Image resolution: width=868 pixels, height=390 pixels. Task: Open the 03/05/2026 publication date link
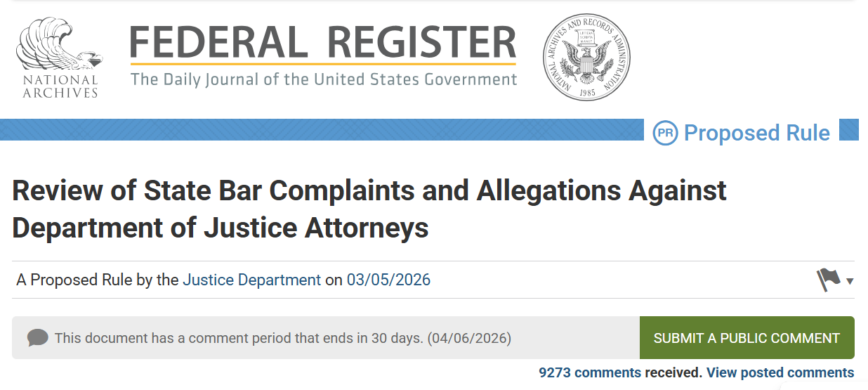point(388,280)
